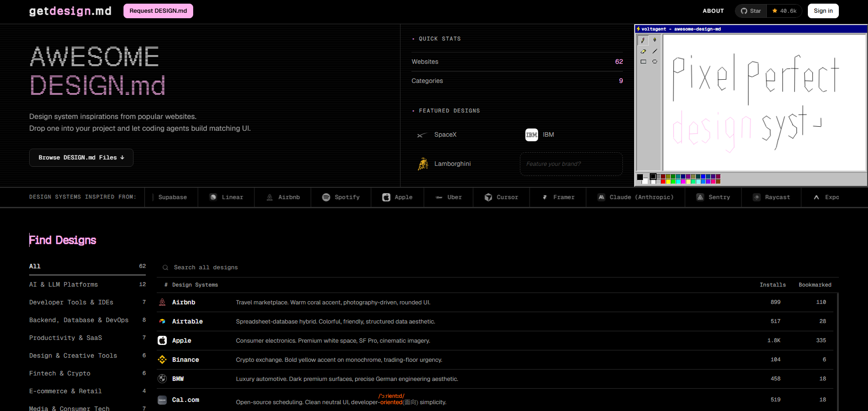
Task: Click the designs table vertical scrollbar
Action: [x=837, y=352]
